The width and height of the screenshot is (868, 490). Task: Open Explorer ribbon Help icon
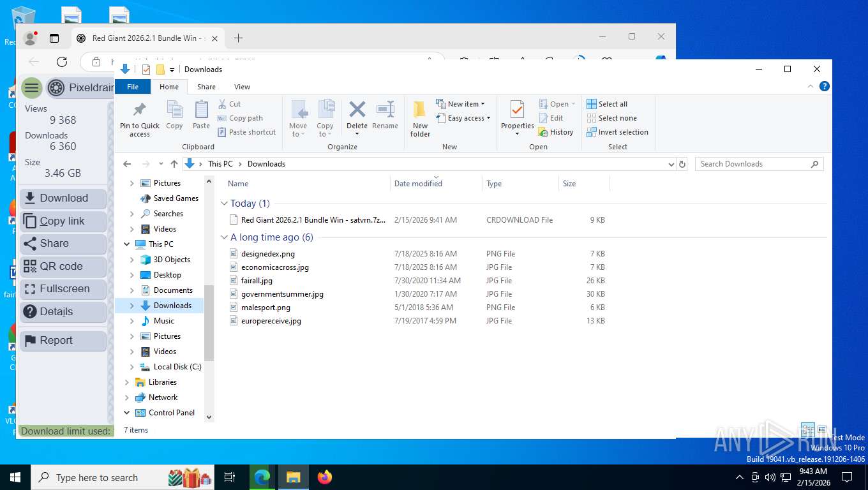(825, 86)
